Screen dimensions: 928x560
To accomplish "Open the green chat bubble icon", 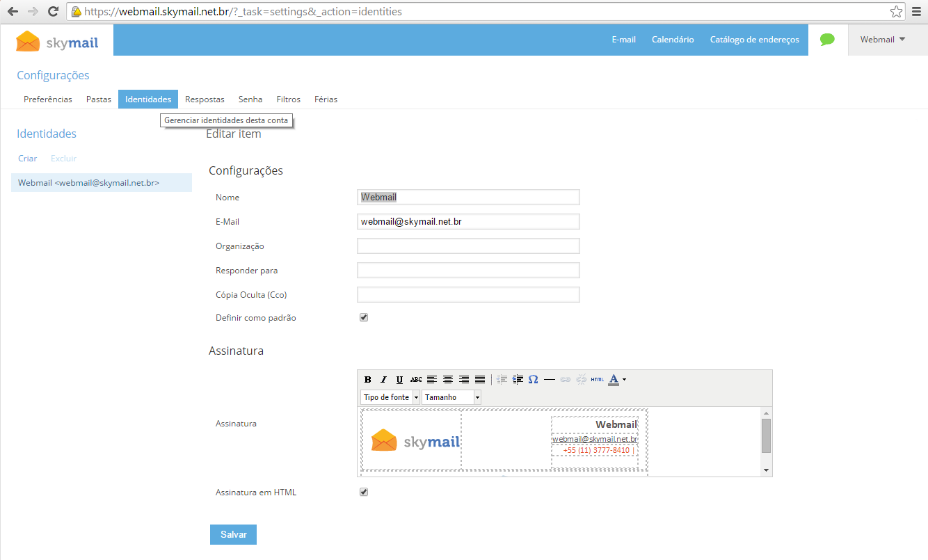I will coord(827,40).
